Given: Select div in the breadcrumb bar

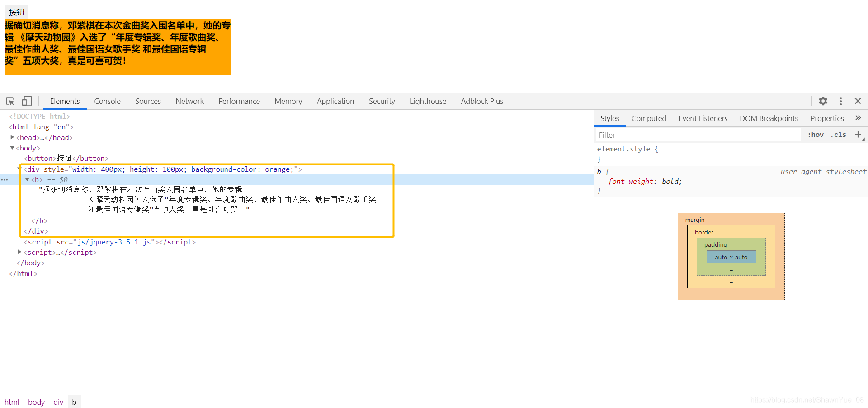Looking at the screenshot, I should tap(58, 402).
